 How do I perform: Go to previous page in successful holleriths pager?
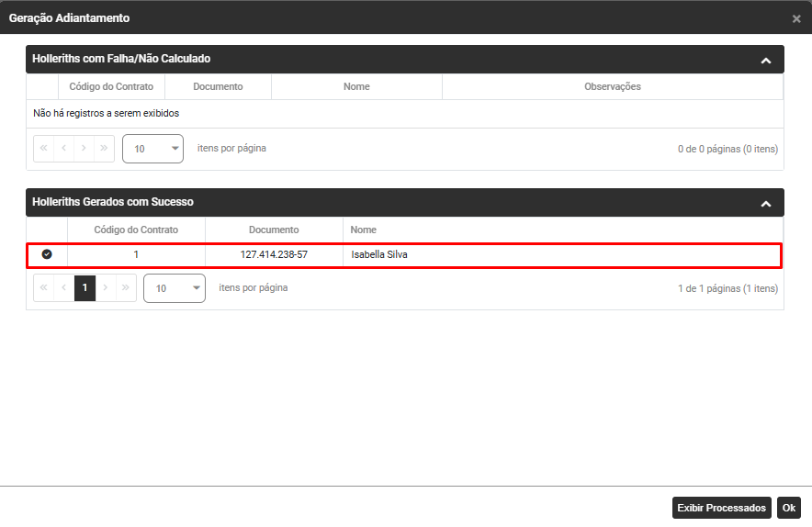(x=63, y=288)
